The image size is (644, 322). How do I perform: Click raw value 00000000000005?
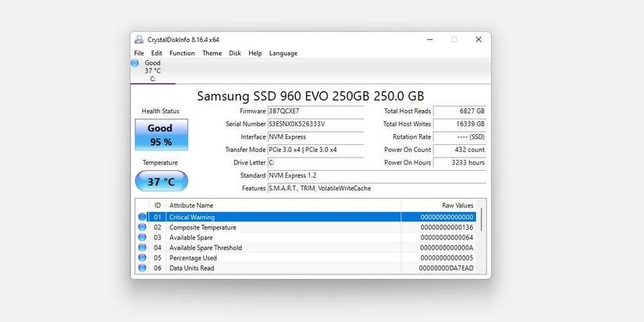point(447,258)
